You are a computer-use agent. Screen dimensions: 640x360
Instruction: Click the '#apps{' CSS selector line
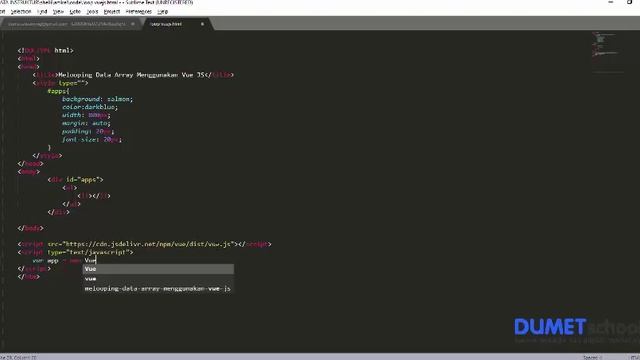click(58, 91)
